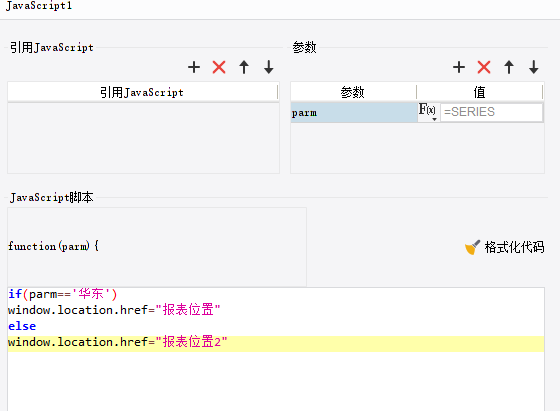Select the parm parameter name cell

354,113
